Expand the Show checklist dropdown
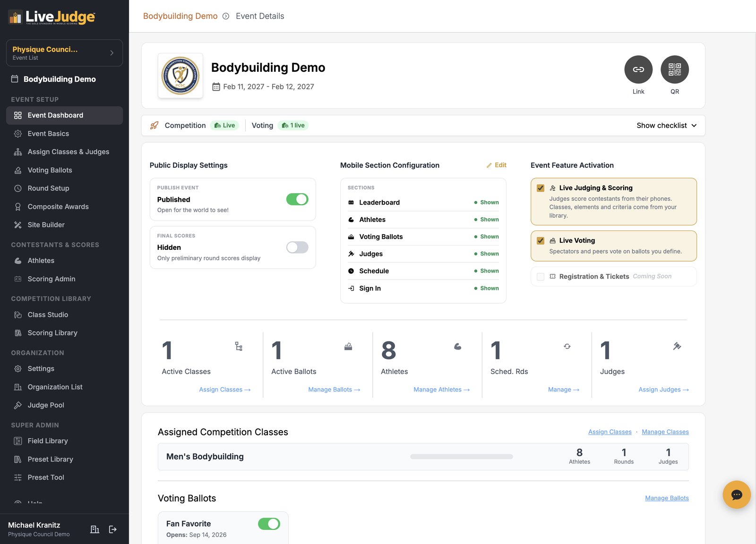The image size is (756, 544). 667,126
